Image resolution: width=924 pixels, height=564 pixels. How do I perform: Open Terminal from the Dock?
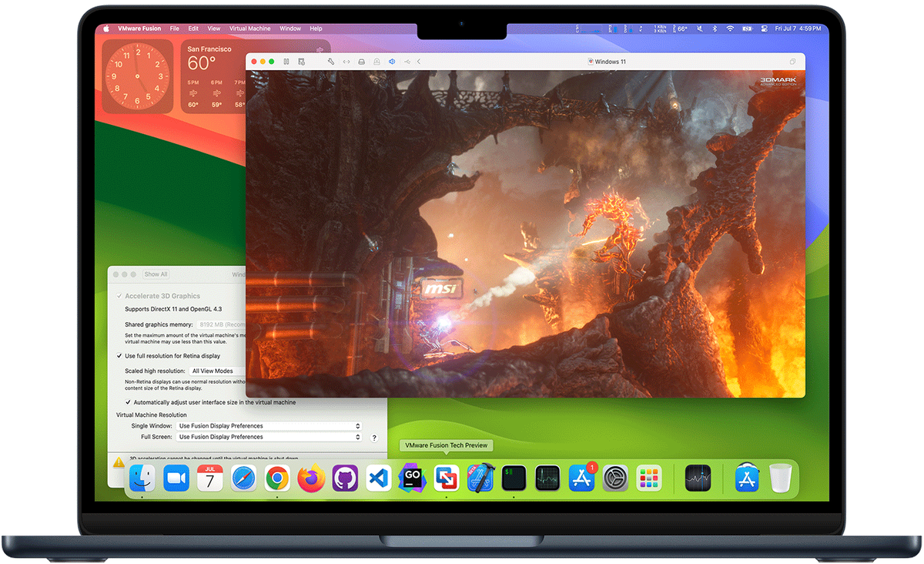(x=514, y=478)
